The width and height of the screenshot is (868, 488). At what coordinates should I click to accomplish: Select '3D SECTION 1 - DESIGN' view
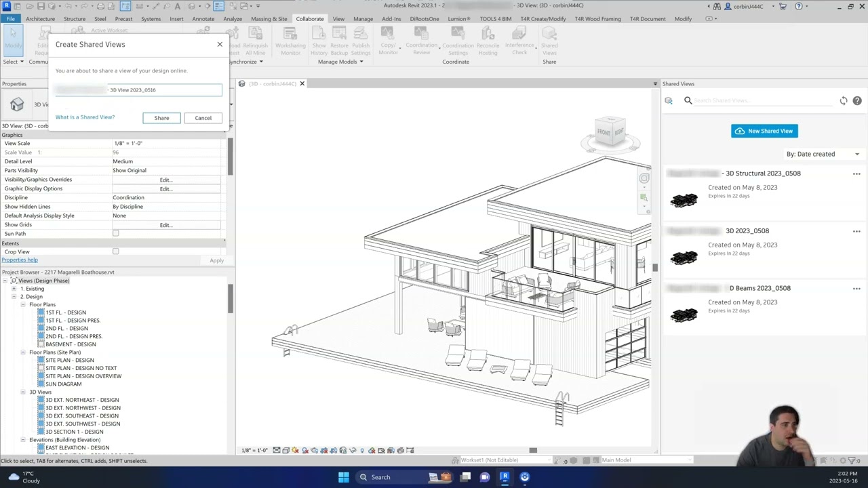(x=75, y=432)
